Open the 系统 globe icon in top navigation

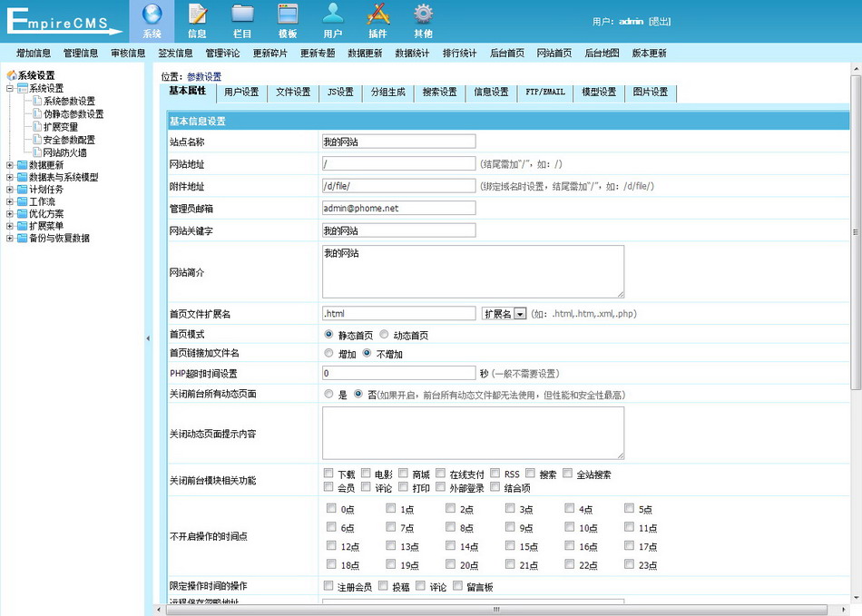tap(152, 14)
